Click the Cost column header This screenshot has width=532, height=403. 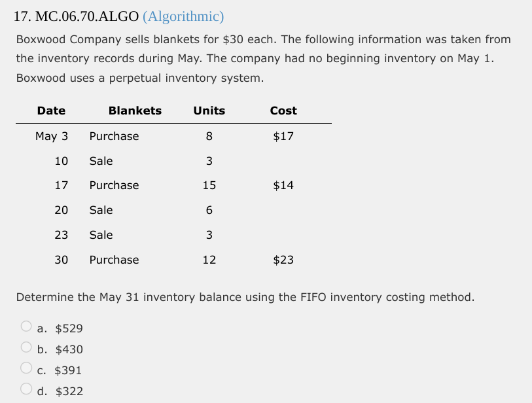pos(283,111)
